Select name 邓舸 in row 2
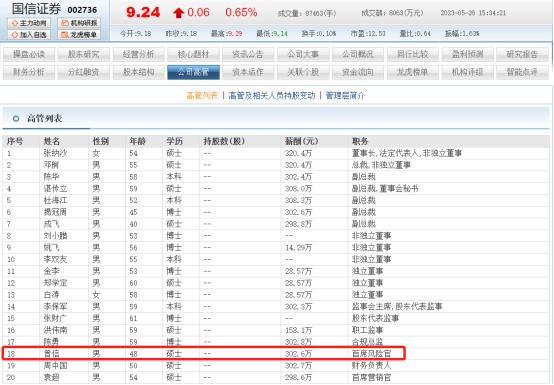 coord(51,165)
